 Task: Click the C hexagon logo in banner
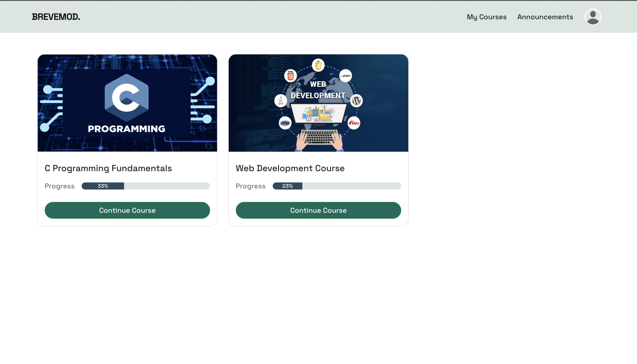[127, 98]
